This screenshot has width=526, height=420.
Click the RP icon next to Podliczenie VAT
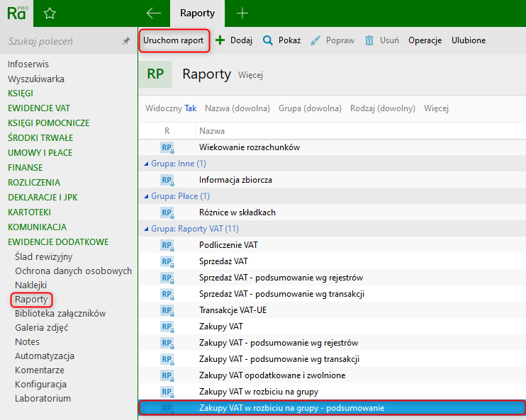click(x=167, y=245)
